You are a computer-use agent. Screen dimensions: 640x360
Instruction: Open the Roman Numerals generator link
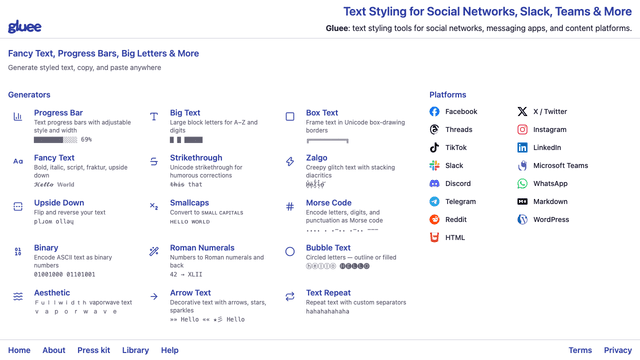coord(202,247)
